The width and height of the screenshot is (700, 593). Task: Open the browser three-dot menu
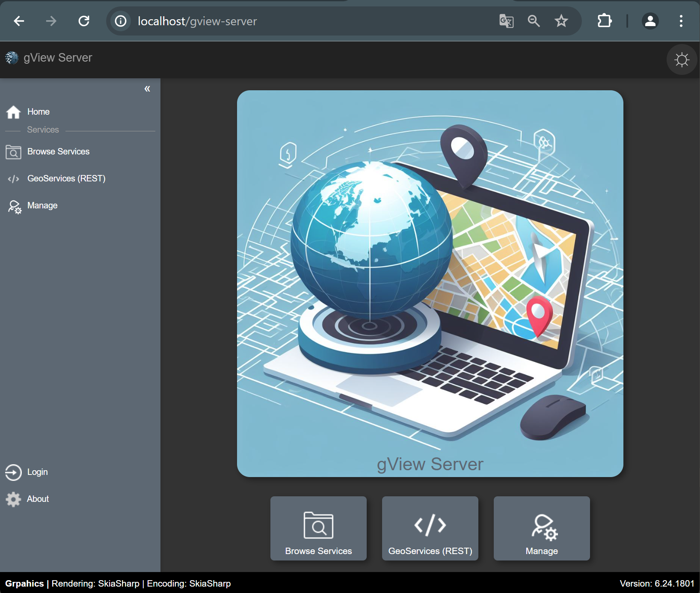coord(681,21)
